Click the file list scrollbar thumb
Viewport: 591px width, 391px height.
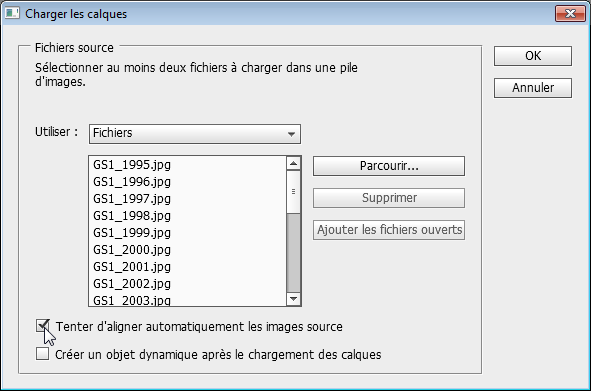coord(293,192)
